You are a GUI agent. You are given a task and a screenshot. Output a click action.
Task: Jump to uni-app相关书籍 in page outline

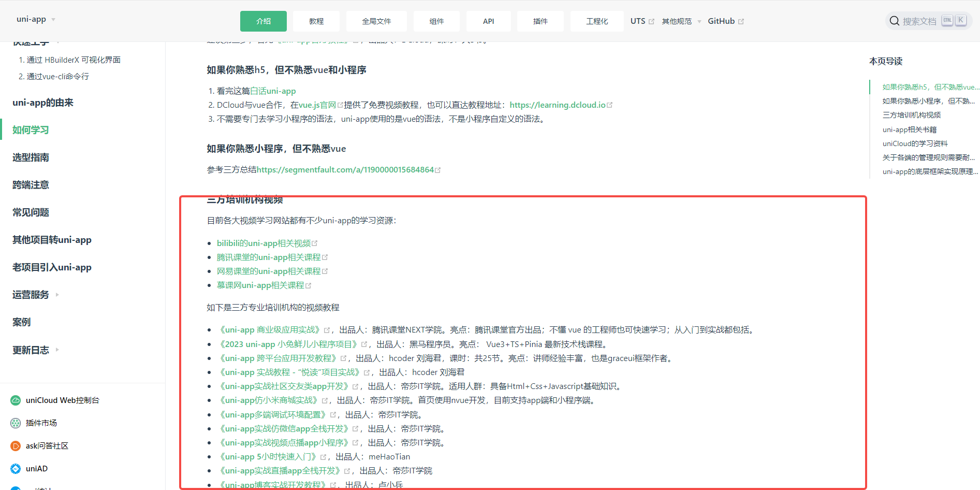910,129
